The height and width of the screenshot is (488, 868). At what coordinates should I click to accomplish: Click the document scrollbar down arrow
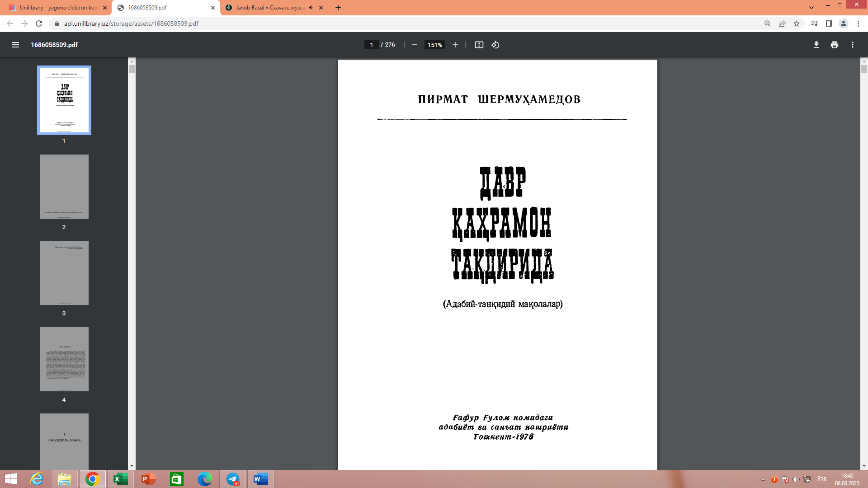(x=864, y=466)
